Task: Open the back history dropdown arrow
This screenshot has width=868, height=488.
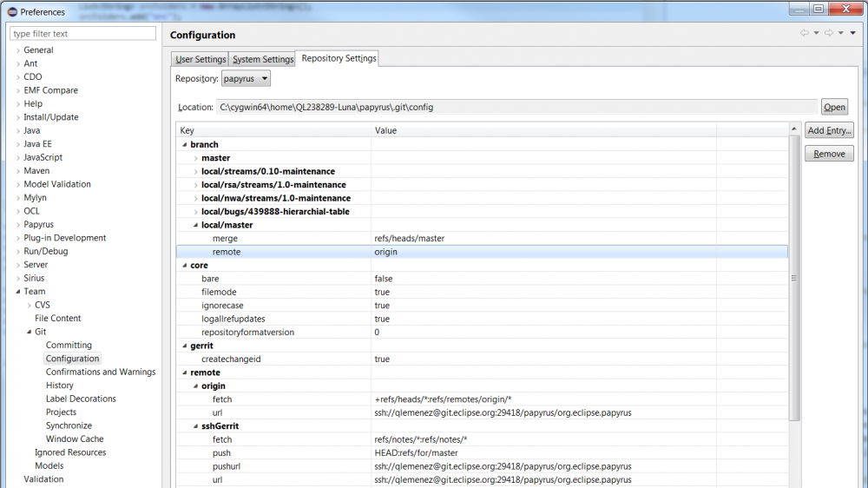Action: 817,33
